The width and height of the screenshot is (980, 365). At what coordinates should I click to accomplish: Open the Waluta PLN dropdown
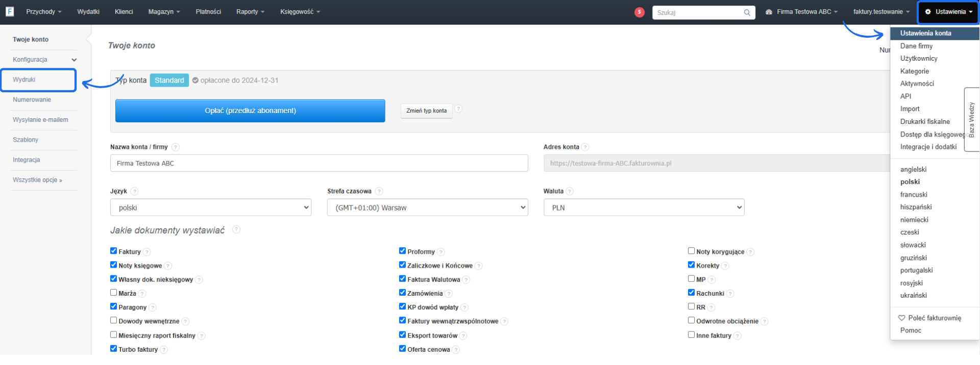pos(644,208)
